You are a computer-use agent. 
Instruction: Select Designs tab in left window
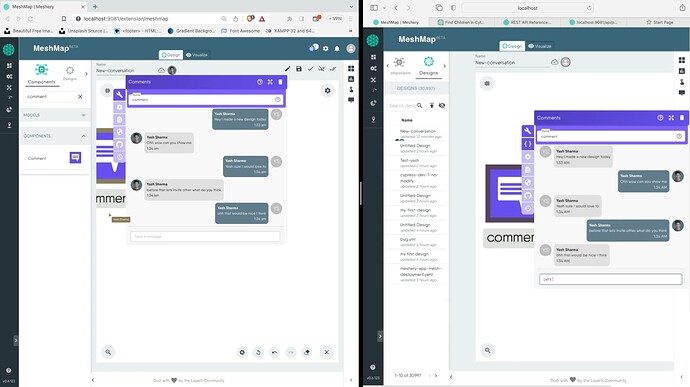pyautogui.click(x=70, y=74)
